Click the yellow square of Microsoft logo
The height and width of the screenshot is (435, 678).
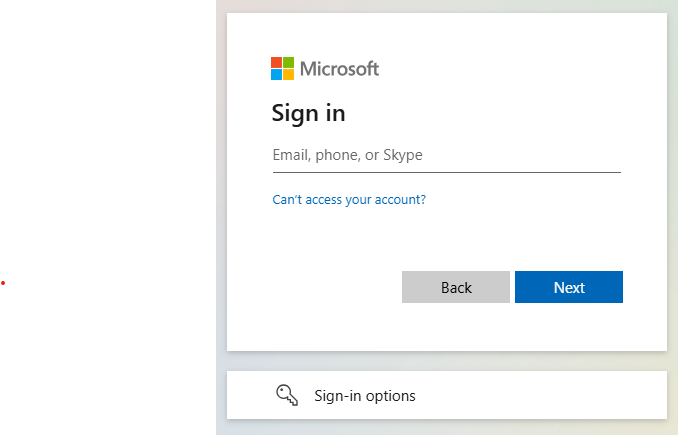click(289, 75)
